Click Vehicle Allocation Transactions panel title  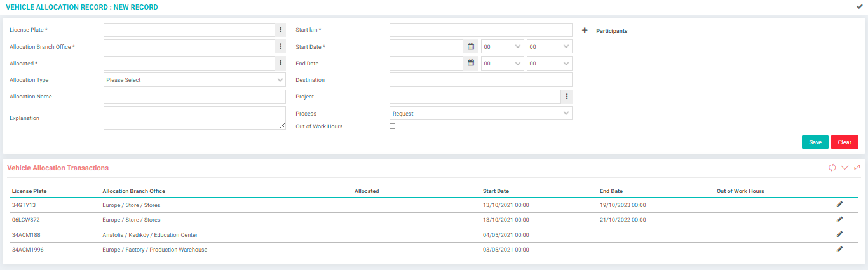pos(58,168)
